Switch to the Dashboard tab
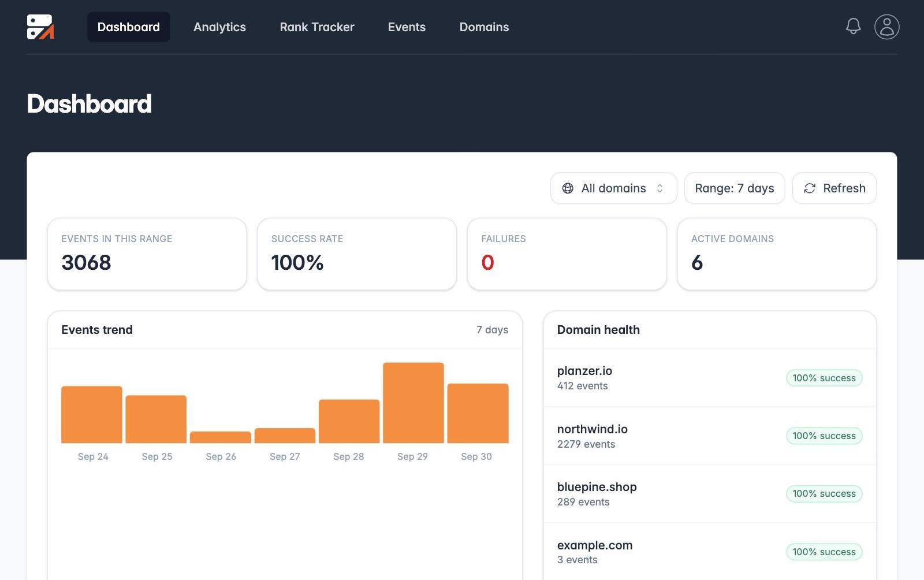This screenshot has width=924, height=580. [x=129, y=27]
